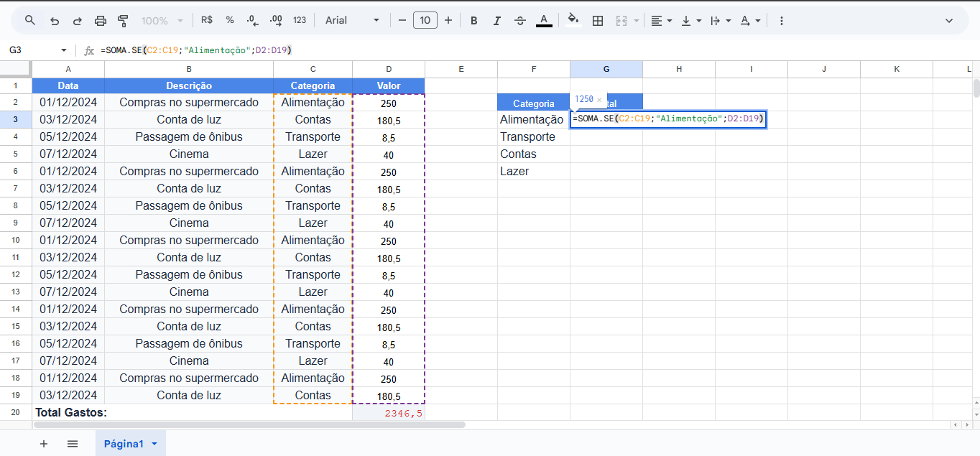Open the fill color bucket

pos(573,20)
